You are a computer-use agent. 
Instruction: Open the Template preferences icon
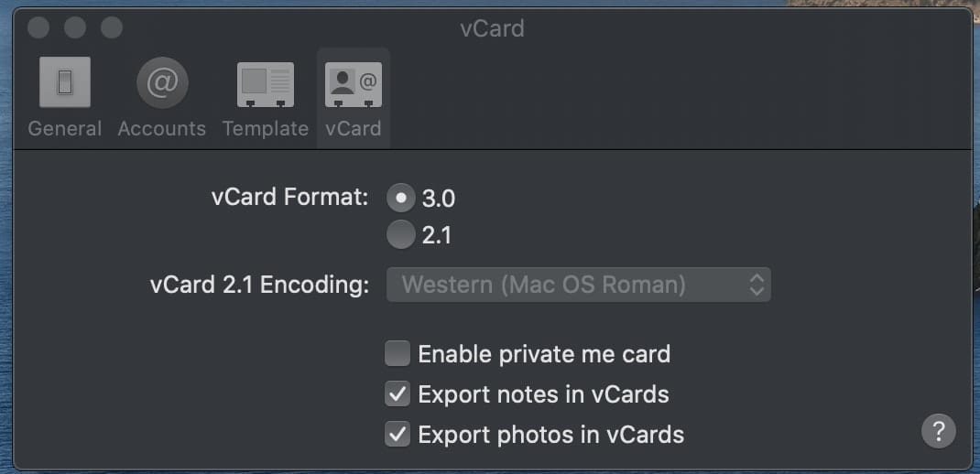coord(266,85)
